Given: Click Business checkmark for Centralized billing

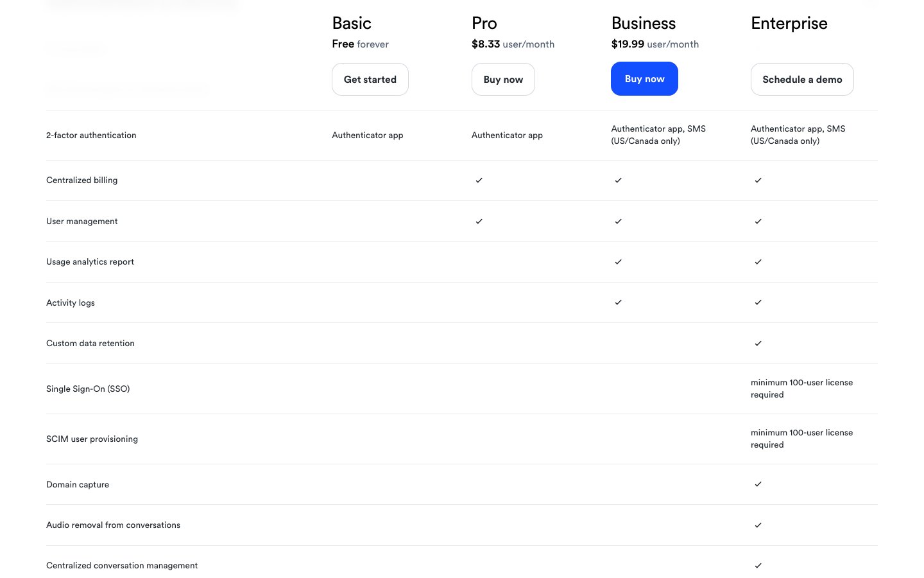Looking at the screenshot, I should tap(619, 180).
